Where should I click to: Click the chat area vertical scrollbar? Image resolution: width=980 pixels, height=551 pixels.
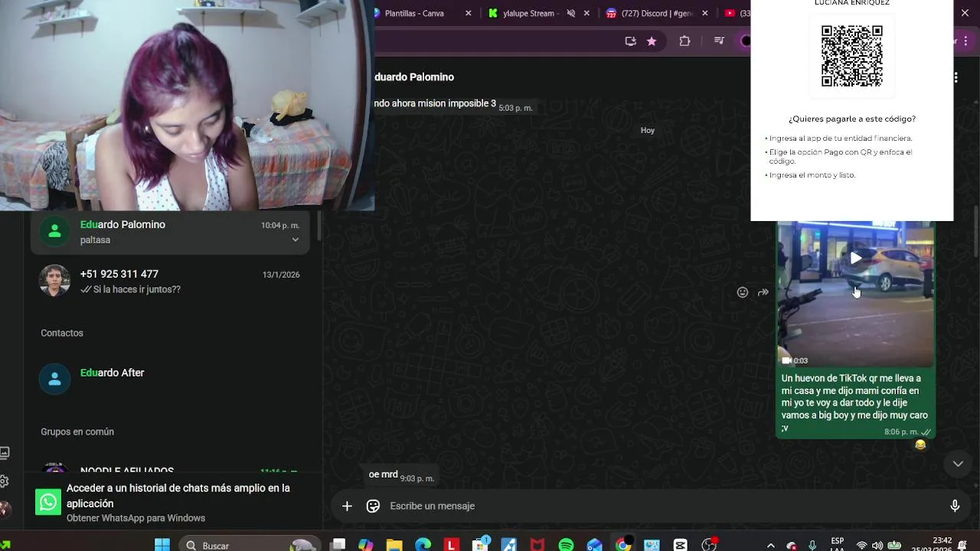pos(975,231)
